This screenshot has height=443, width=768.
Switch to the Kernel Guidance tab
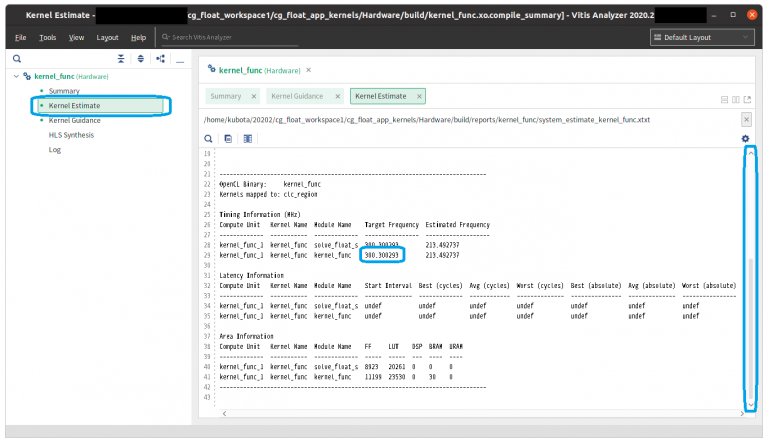pyautogui.click(x=294, y=96)
